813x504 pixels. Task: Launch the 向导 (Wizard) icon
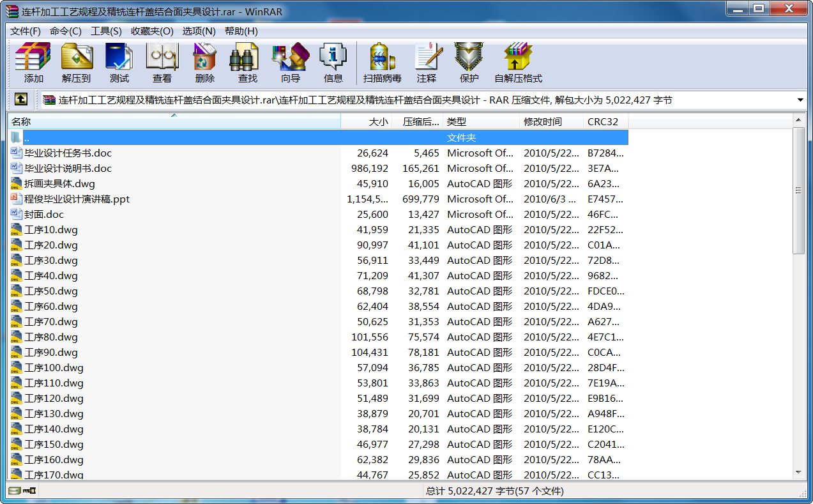tap(290, 62)
